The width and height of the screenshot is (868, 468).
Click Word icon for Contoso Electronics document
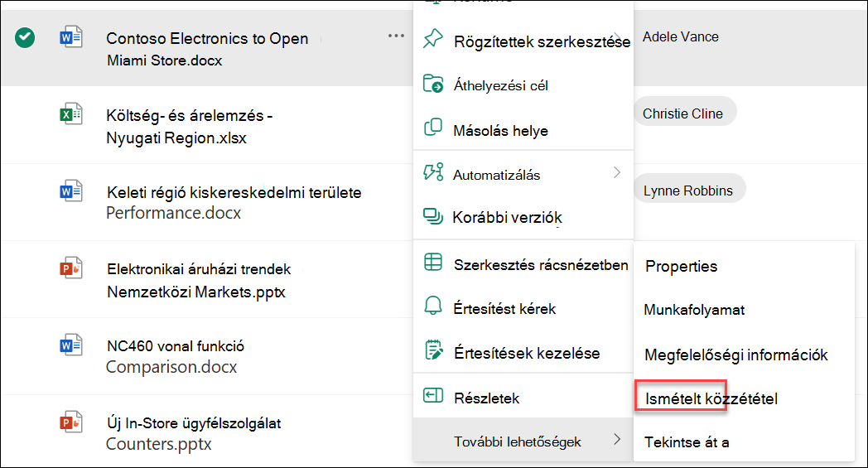click(71, 37)
